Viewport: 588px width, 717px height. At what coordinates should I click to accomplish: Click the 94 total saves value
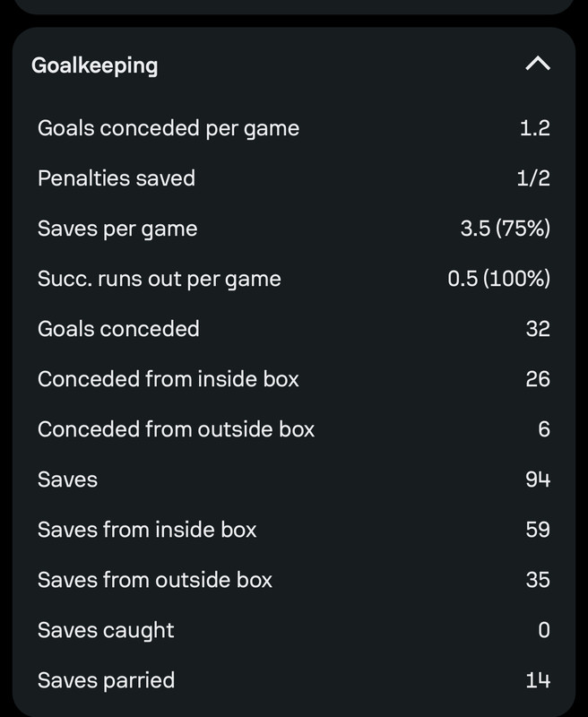[x=538, y=479]
